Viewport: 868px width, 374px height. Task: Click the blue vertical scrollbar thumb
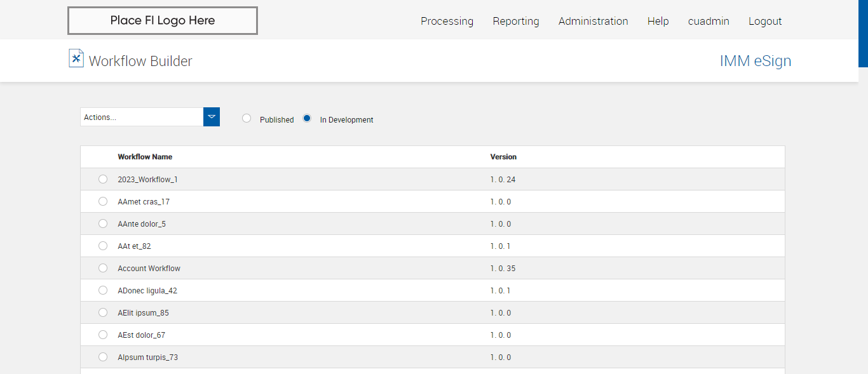click(x=863, y=33)
